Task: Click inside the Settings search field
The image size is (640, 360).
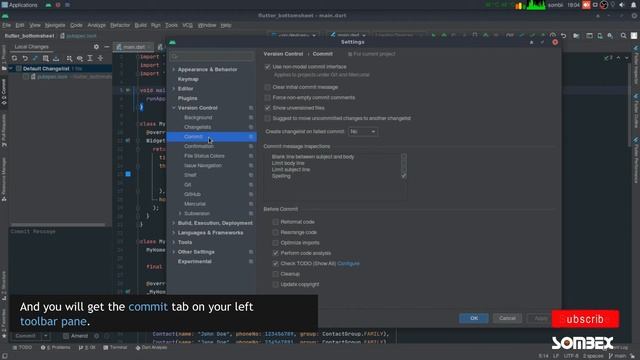Action: point(212,56)
